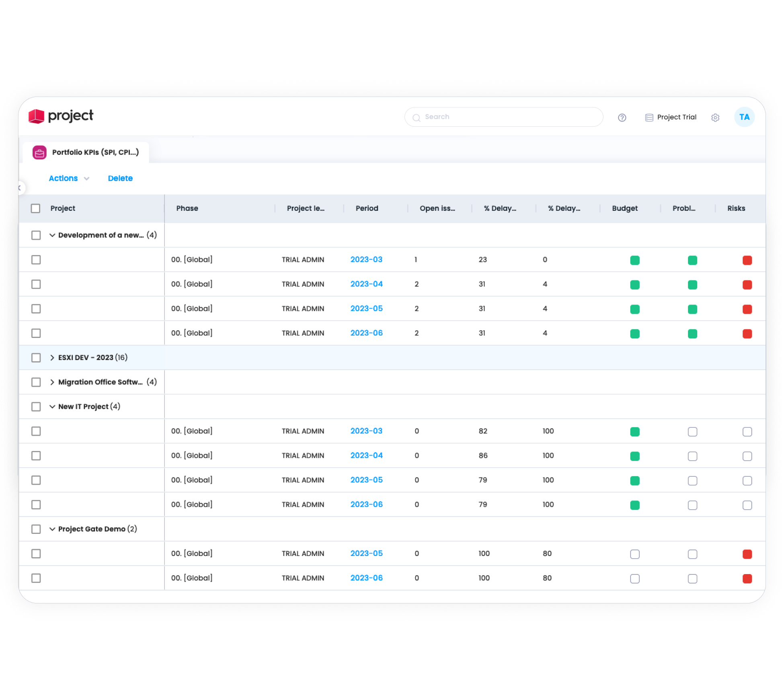This screenshot has height=700, width=784.
Task: Click red Risks indicator for Development 2023-04
Action: 747,285
